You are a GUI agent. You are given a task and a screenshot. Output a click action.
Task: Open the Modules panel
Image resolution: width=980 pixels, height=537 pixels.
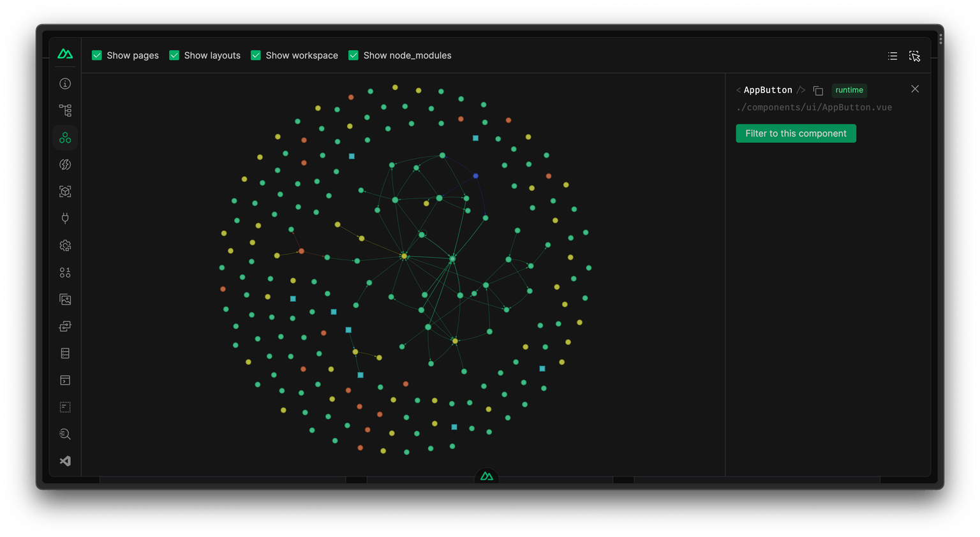(x=64, y=191)
